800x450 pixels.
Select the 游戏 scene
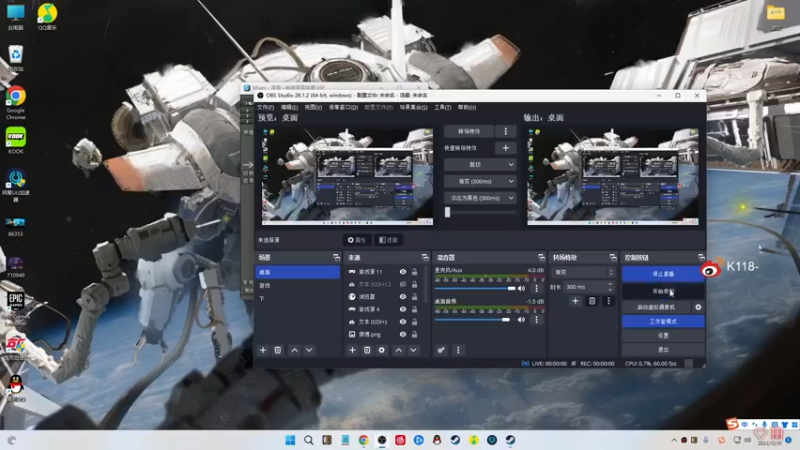[x=297, y=285]
